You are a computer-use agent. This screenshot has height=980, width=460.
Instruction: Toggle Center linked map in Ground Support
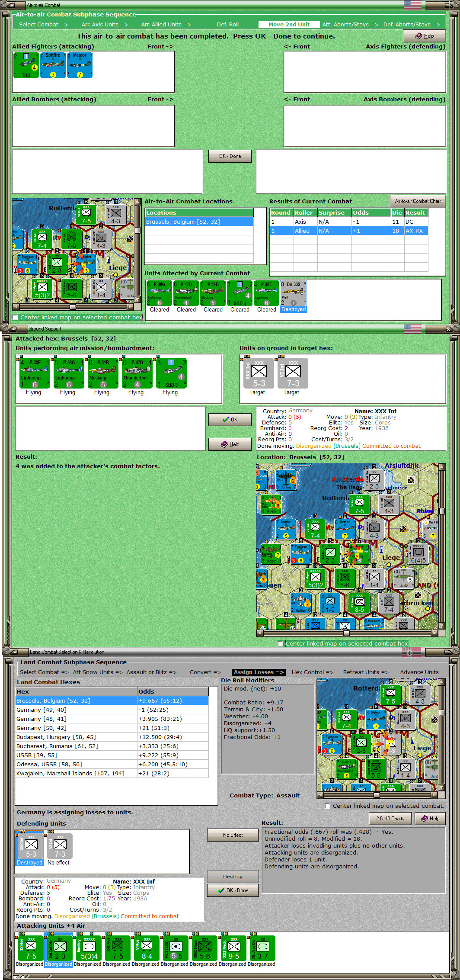pyautogui.click(x=281, y=643)
